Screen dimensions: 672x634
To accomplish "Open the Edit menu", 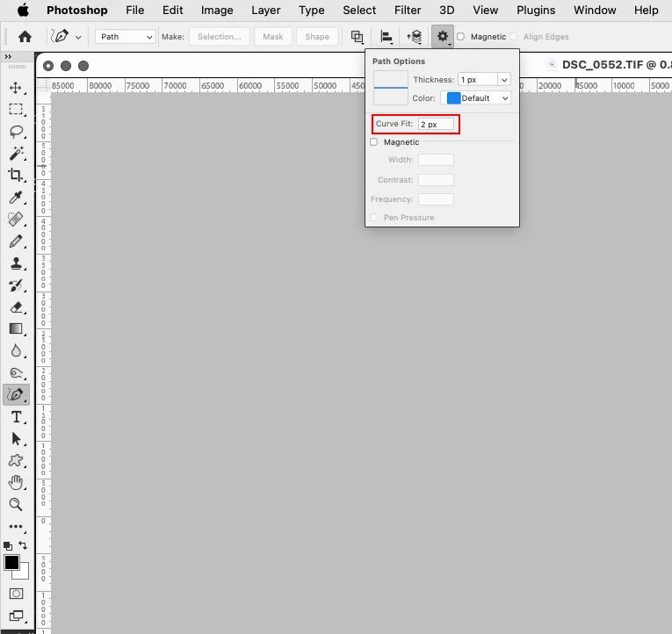I will pos(173,10).
